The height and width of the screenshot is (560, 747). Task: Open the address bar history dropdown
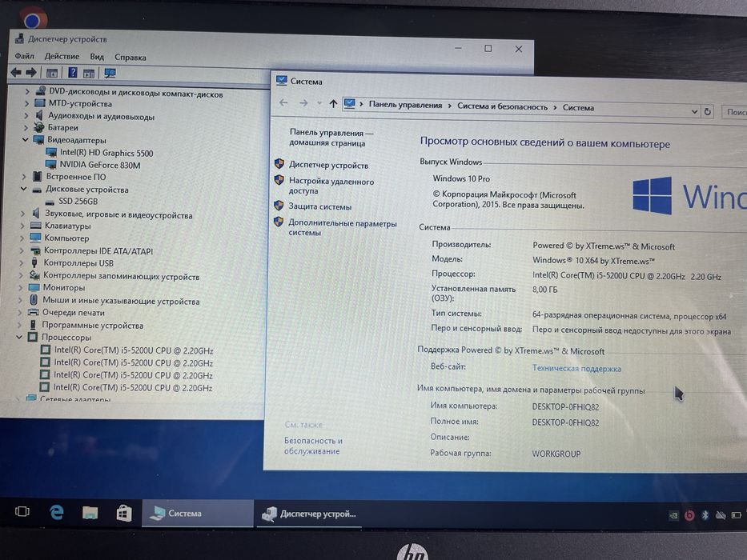coord(695,111)
